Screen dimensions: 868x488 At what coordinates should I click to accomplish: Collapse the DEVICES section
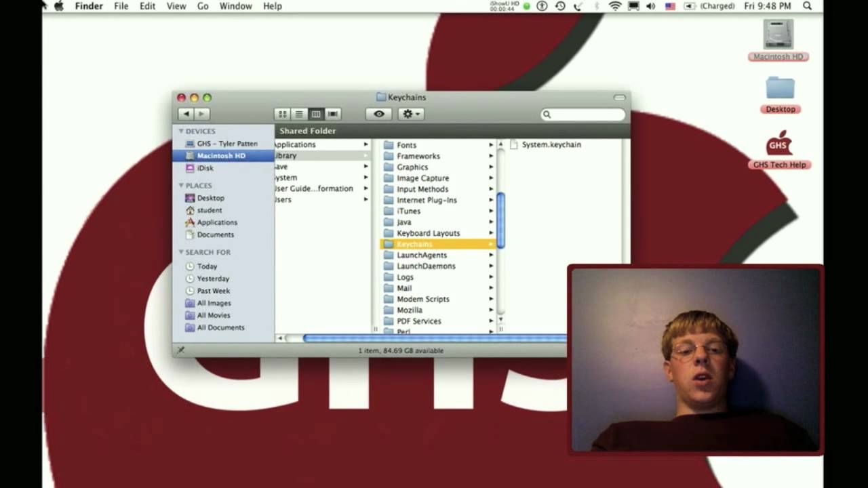181,131
